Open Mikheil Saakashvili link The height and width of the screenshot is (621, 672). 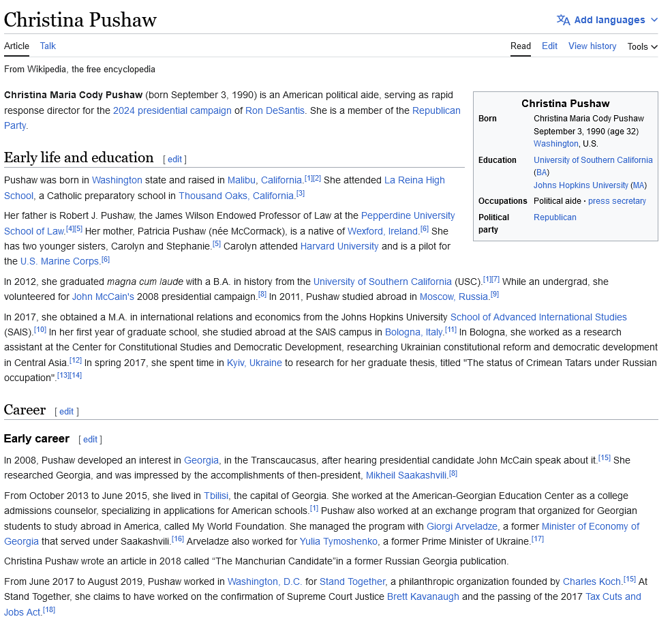pyautogui.click(x=406, y=475)
